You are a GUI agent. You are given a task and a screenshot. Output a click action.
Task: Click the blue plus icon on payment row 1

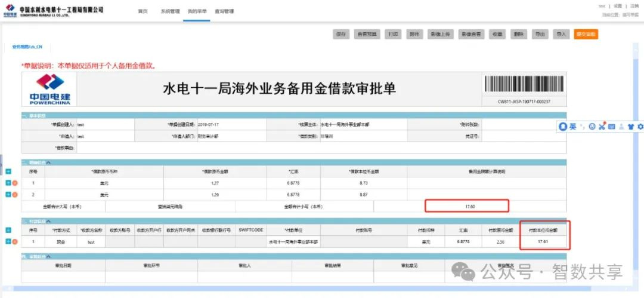[8, 242]
